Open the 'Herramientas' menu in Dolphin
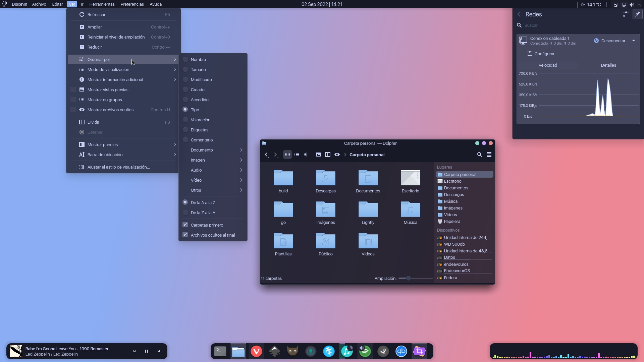The width and height of the screenshot is (644, 362). 102,4
